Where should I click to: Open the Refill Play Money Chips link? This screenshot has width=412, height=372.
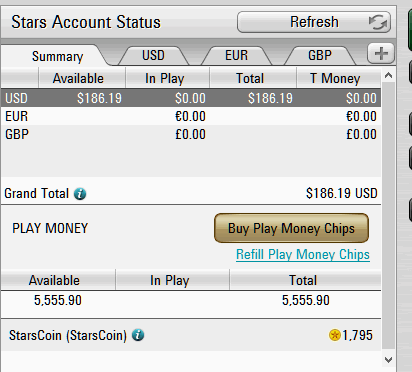pyautogui.click(x=303, y=255)
